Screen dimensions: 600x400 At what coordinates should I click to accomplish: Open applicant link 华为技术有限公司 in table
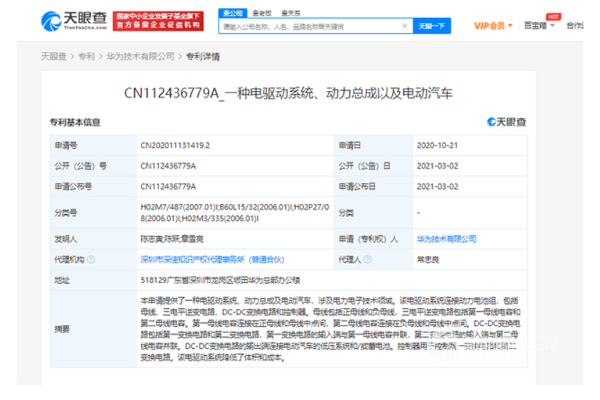tap(446, 239)
